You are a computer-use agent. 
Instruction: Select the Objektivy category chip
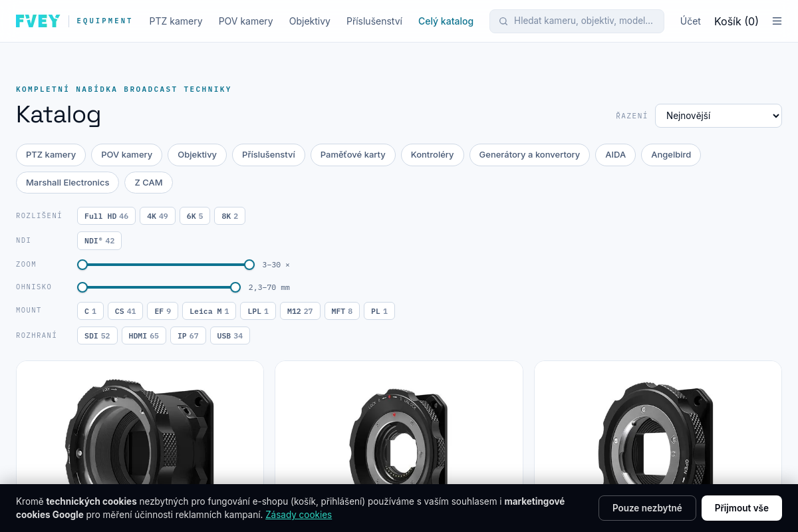(197, 155)
